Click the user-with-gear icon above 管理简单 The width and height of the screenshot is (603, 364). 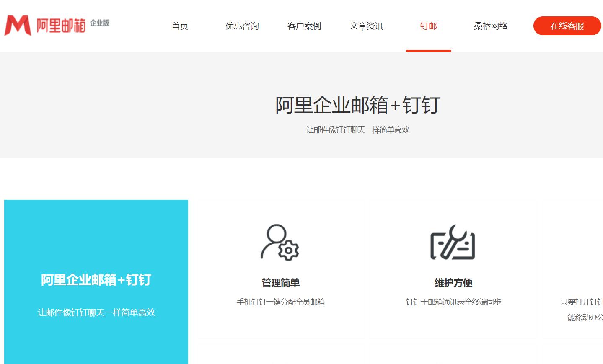[x=280, y=243]
